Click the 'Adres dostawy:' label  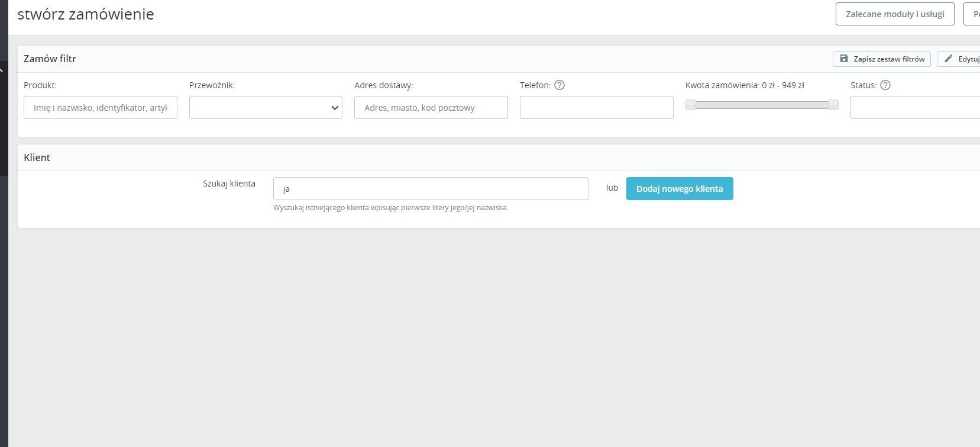384,85
